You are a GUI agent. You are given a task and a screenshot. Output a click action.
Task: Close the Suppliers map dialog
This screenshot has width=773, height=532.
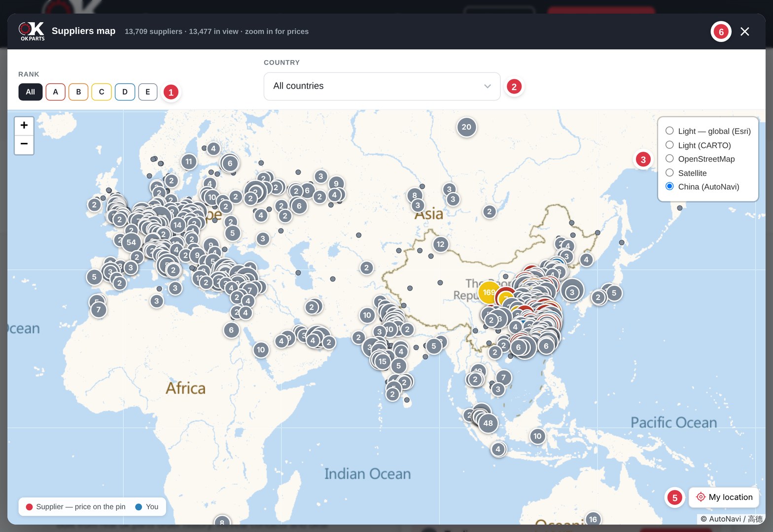click(x=745, y=32)
